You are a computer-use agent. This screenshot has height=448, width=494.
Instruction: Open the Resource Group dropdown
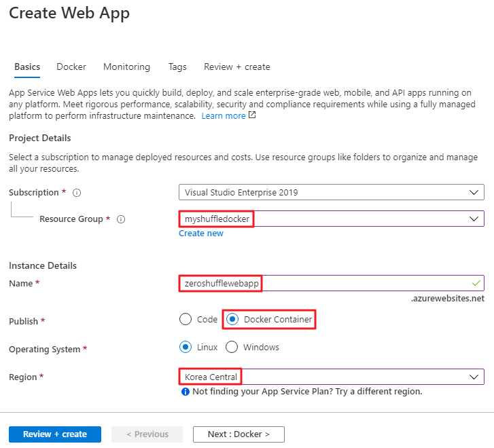pos(331,219)
